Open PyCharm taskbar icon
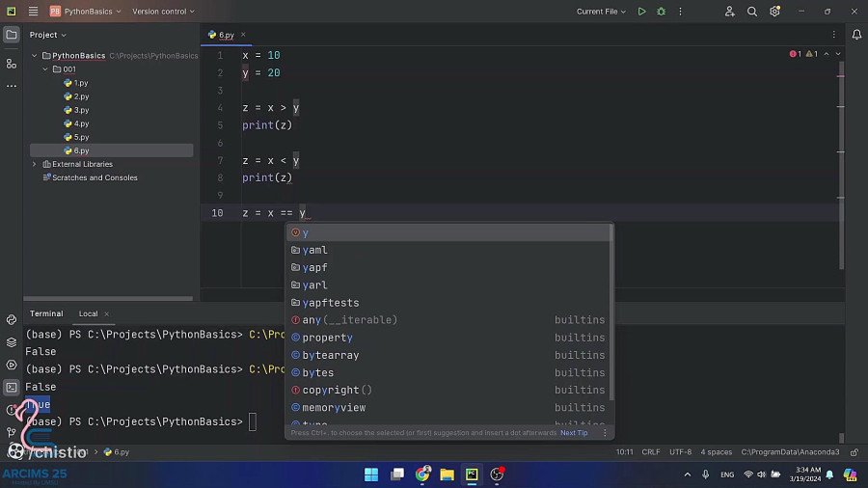Viewport: 868px width, 488px height. [x=472, y=474]
